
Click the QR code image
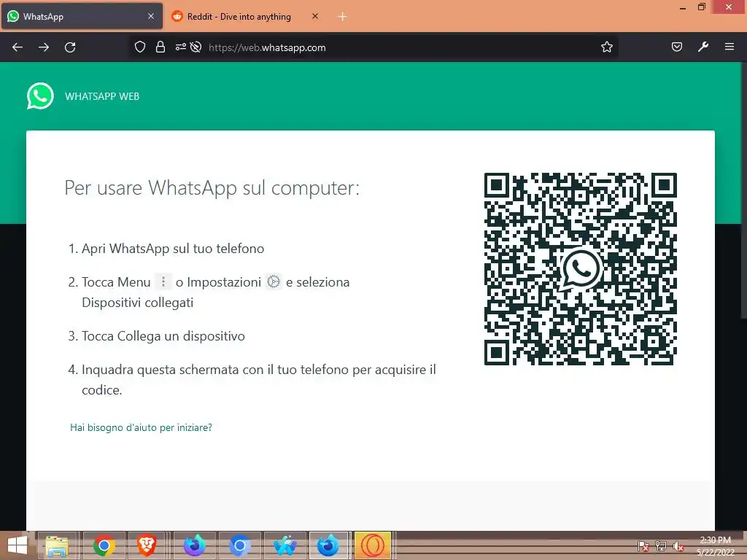pos(580,268)
